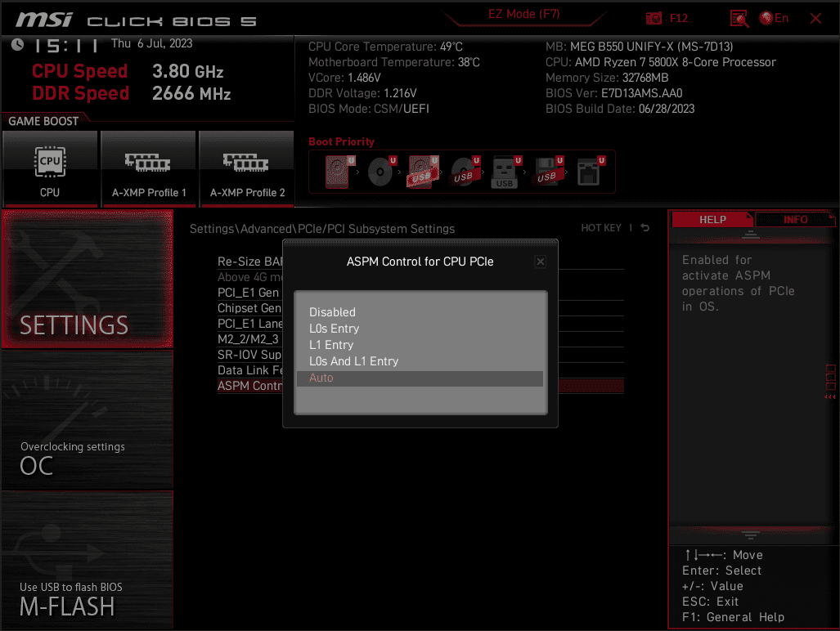Select USB key boot device icon
This screenshot has height=631, width=840.
click(505, 172)
